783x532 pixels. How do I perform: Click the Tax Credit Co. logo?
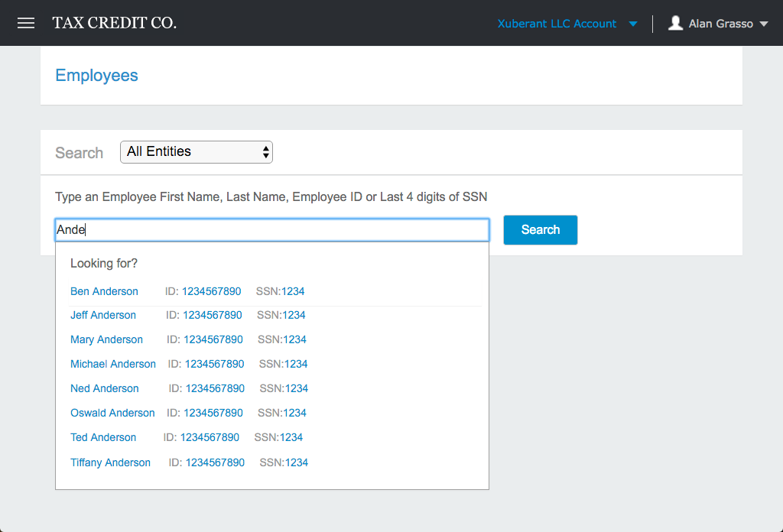pos(115,23)
